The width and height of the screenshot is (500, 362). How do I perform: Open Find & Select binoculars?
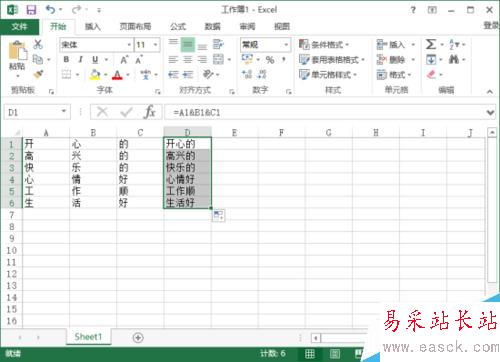(454, 59)
